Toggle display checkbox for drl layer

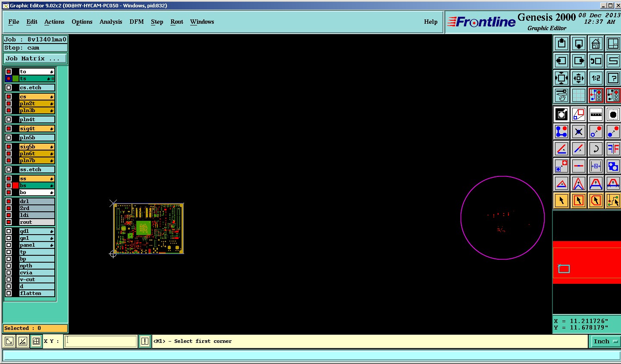pyautogui.click(x=9, y=201)
